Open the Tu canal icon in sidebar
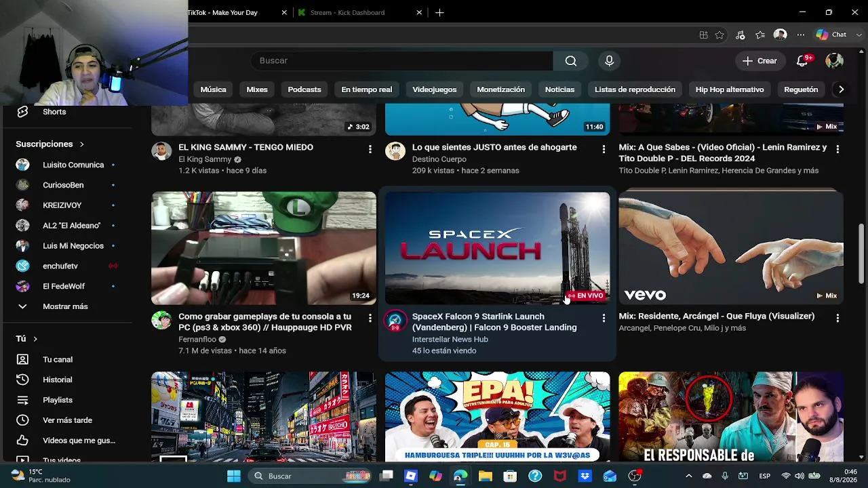Viewport: 868px width, 488px height. click(x=22, y=359)
